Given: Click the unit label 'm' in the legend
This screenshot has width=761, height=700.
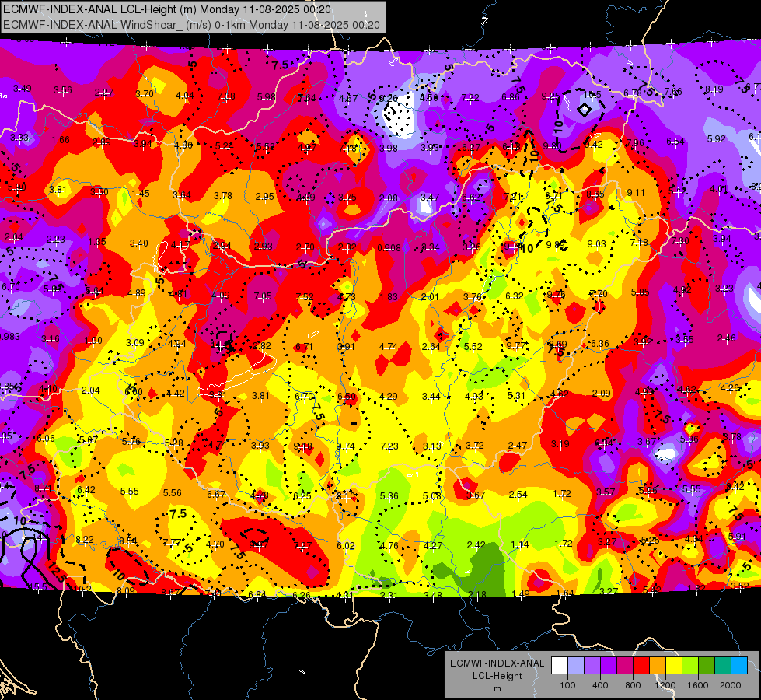Looking at the screenshot, I should click(x=497, y=689).
